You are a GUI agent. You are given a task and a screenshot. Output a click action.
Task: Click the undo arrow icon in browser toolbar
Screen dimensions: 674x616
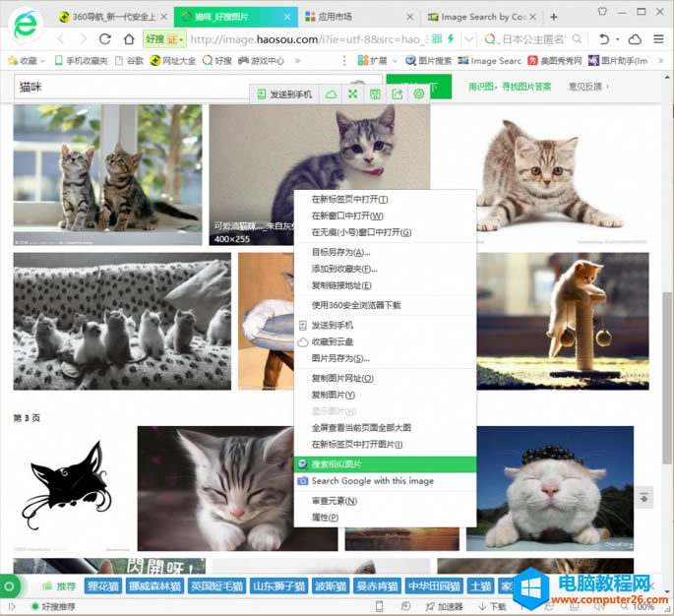605,39
